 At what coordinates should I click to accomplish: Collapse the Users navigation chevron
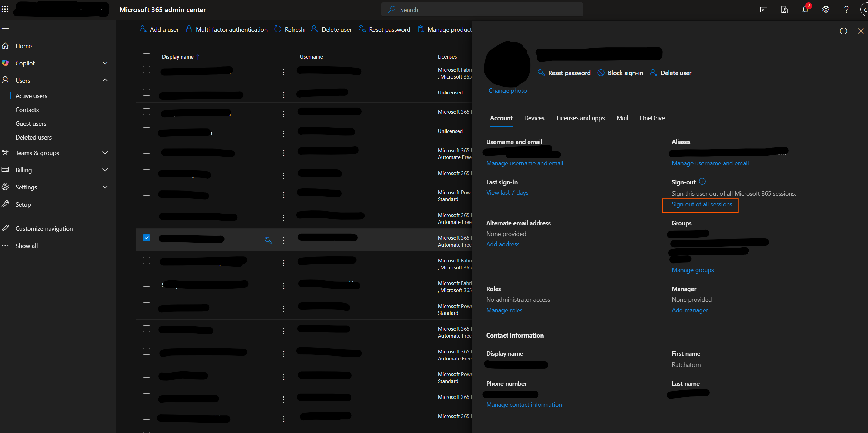(105, 80)
